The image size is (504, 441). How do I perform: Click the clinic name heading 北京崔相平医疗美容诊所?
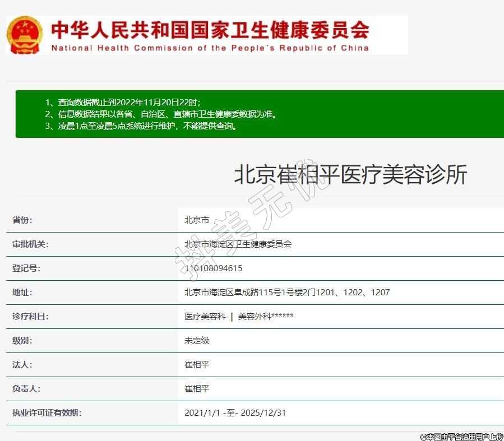point(350,175)
